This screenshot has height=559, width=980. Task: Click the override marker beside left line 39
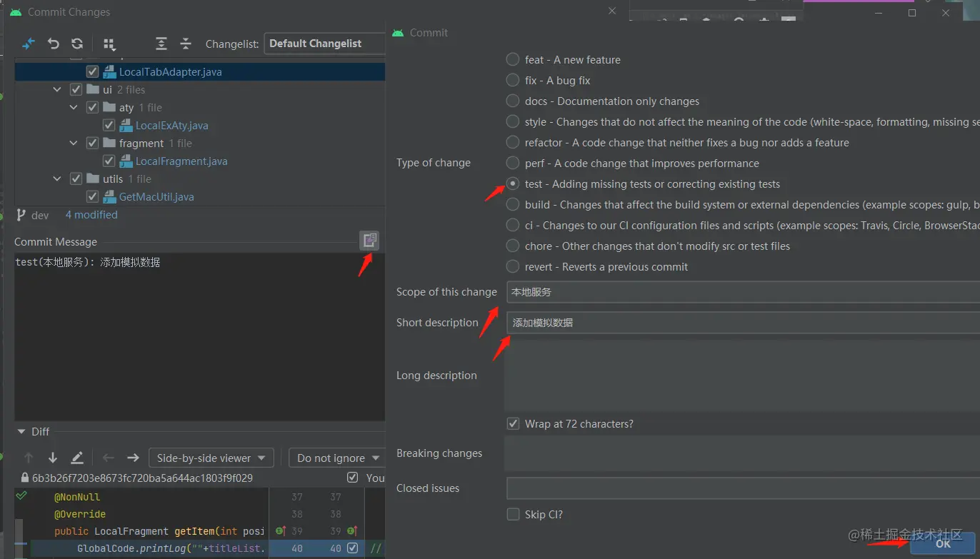tap(281, 531)
